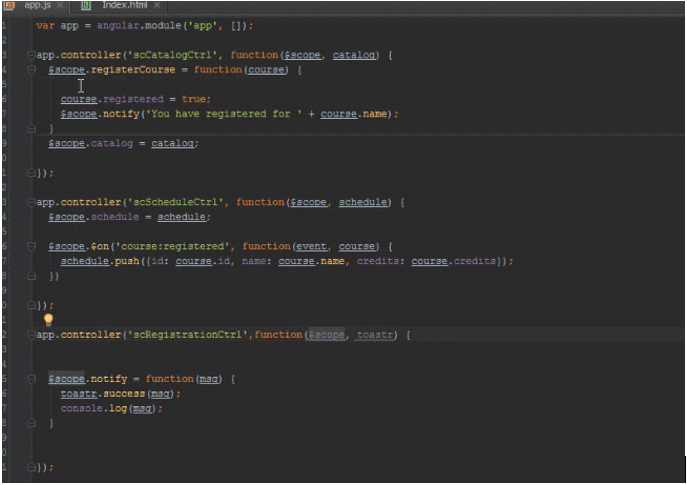Click $scope.catalog assignment line
This screenshot has height=485, width=687.
[x=124, y=143]
